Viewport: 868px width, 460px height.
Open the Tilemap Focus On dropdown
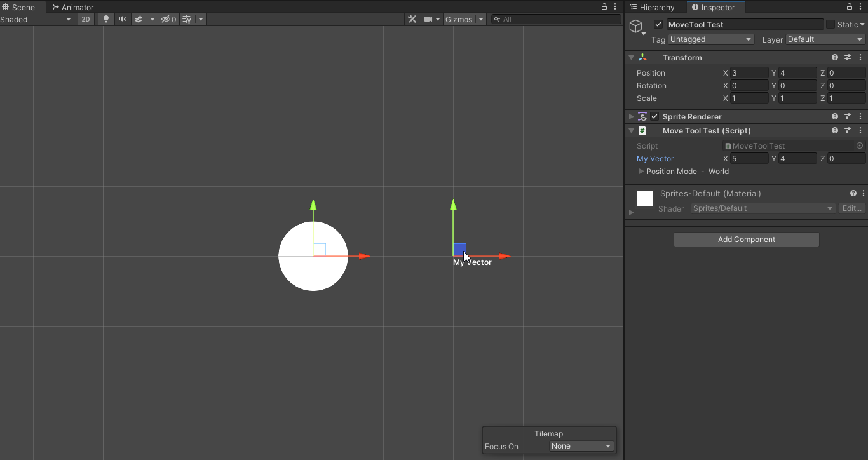click(581, 446)
